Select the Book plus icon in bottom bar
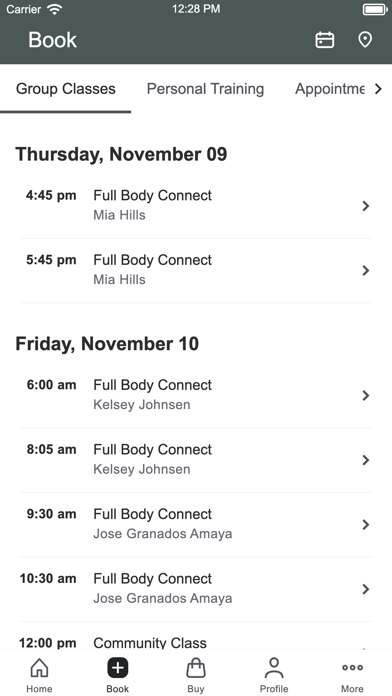The height and width of the screenshot is (696, 392). (x=118, y=668)
